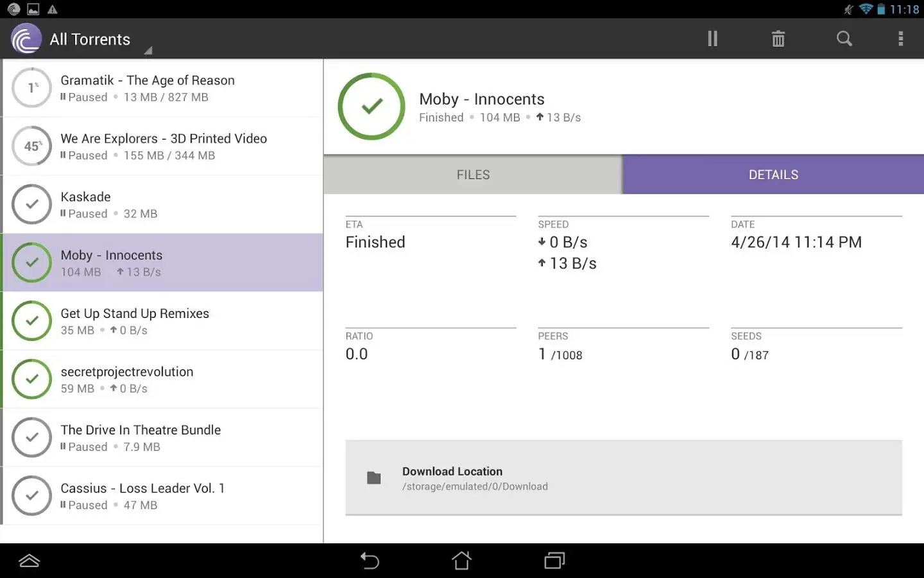The image size is (924, 578).
Task: Tap the ETA value Finished
Action: coord(375,242)
